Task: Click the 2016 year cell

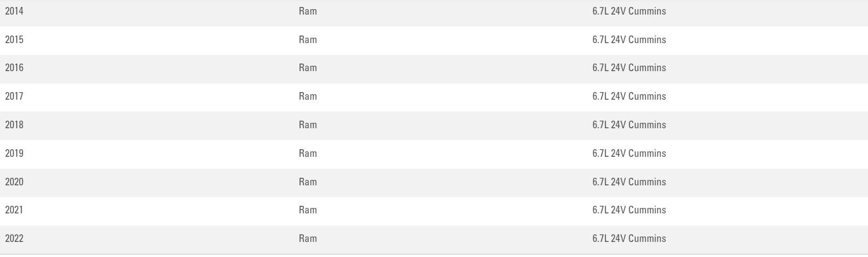Action: coord(15,68)
